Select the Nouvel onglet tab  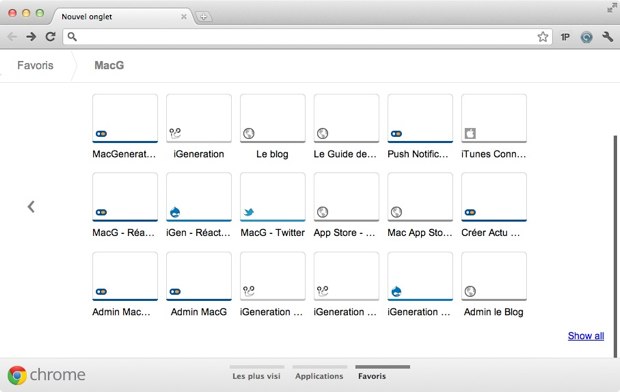[x=123, y=17]
